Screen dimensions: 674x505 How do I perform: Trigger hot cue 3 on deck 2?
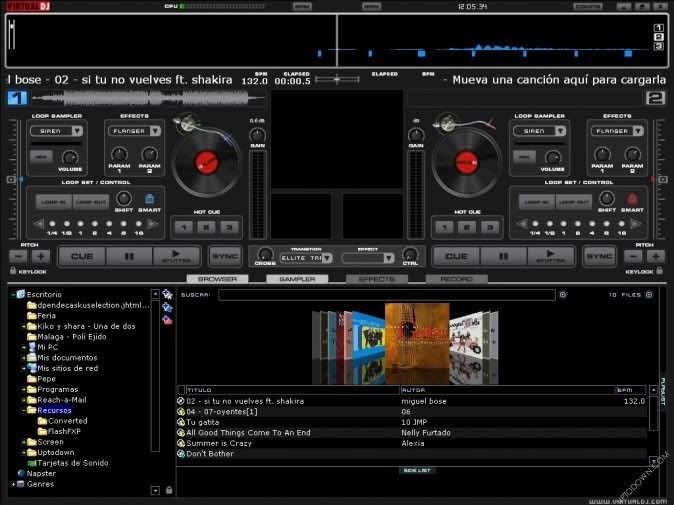tap(490, 227)
